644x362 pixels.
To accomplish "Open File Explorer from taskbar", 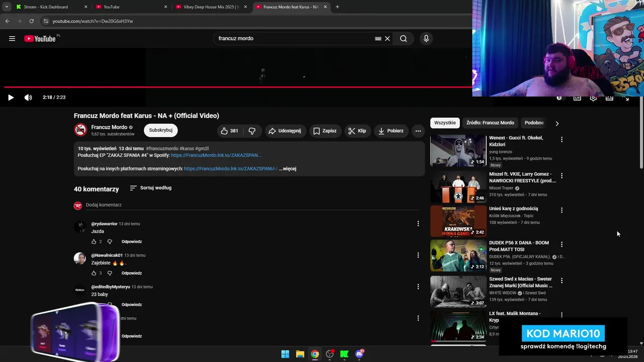I will click(x=300, y=354).
